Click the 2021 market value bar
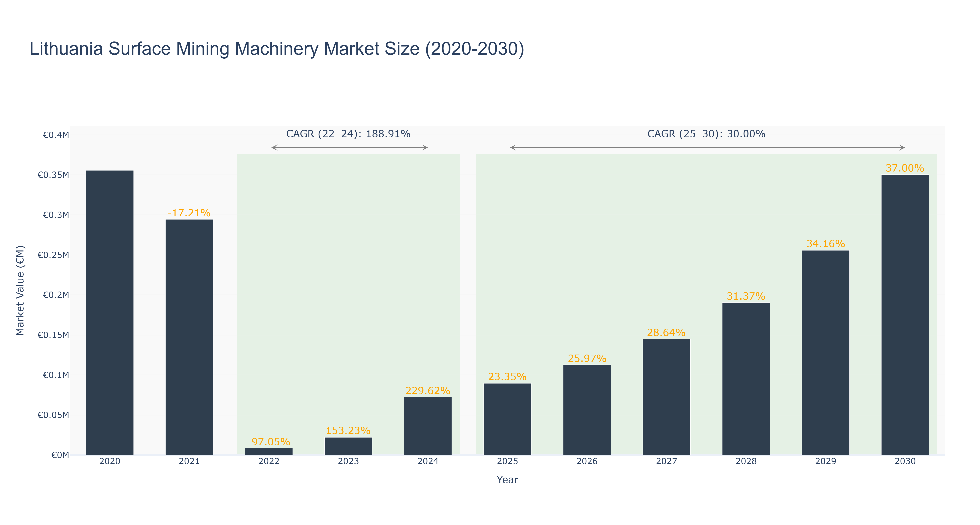980x525 pixels. (189, 337)
